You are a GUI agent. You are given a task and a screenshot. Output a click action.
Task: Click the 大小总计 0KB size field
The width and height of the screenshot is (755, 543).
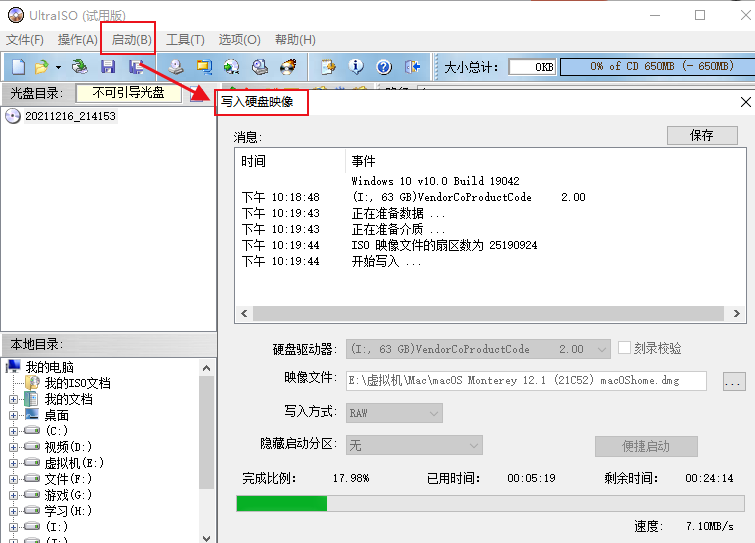pos(532,66)
